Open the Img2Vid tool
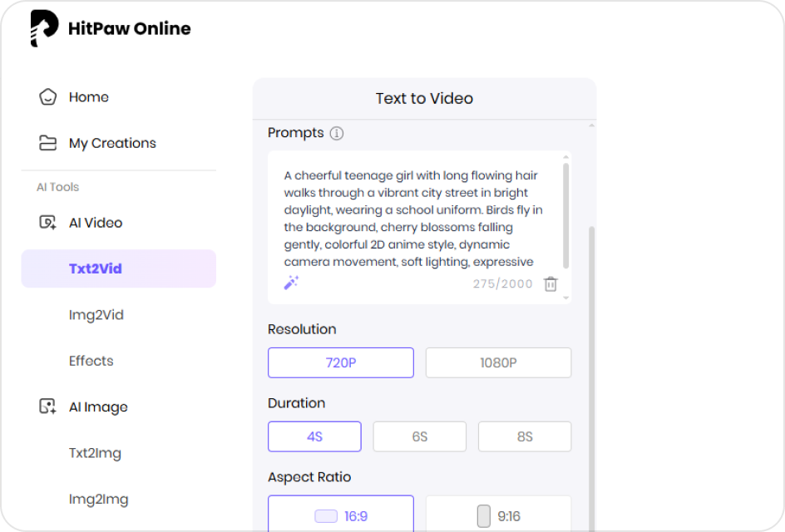Viewport: 785px width, 532px height. coord(96,315)
